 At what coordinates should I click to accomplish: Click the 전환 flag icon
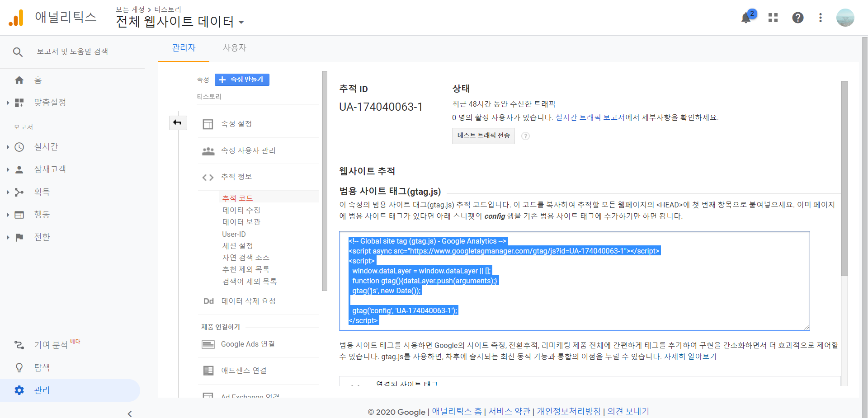(x=19, y=237)
